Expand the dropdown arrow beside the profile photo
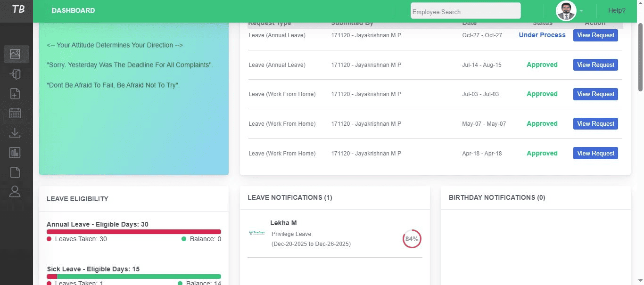Screen dimensions: 644x285 [581, 11]
